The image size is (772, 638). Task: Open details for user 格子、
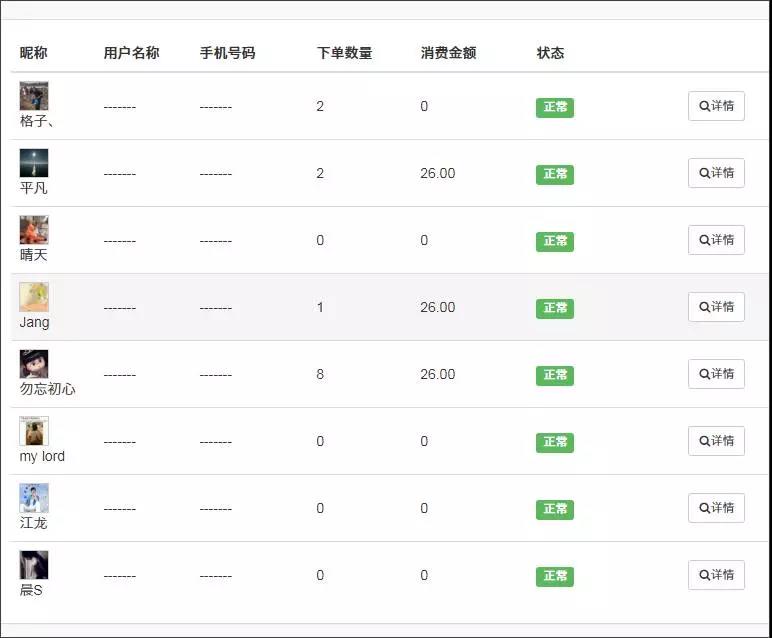716,106
